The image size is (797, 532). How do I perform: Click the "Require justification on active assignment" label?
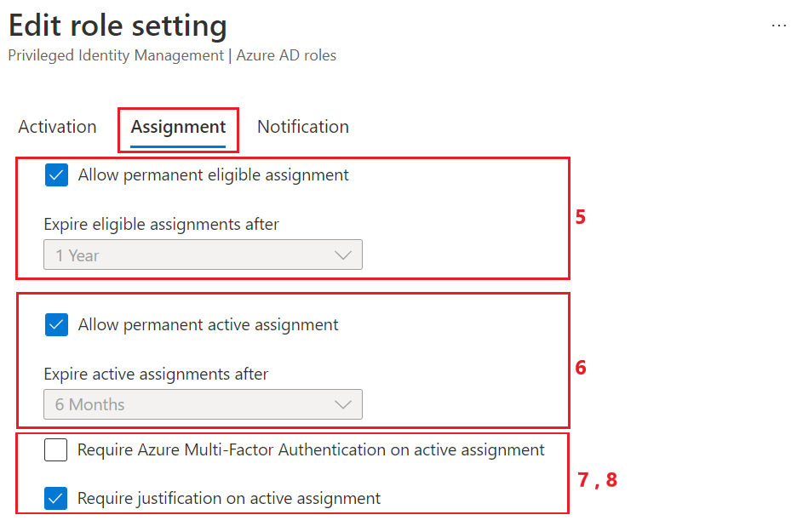tap(229, 499)
